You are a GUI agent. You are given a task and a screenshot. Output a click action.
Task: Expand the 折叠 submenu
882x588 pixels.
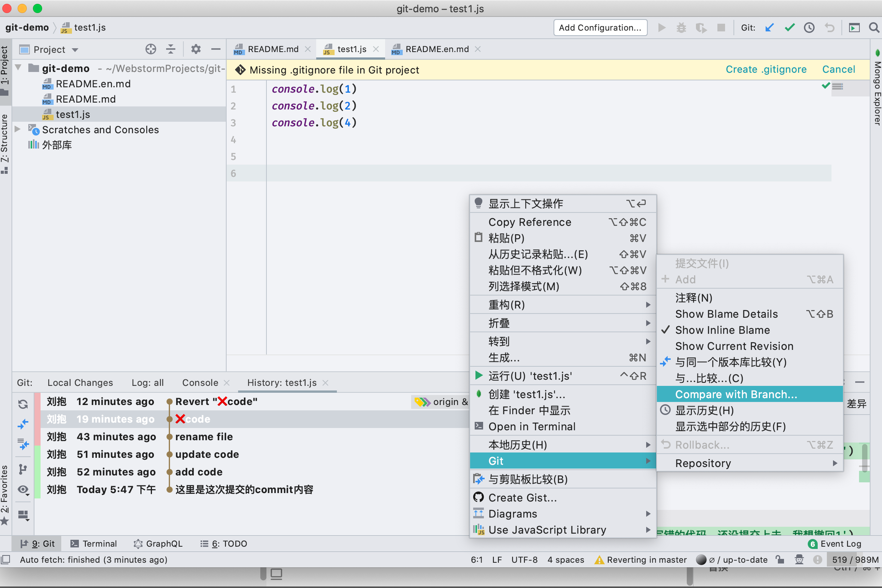[x=563, y=323]
